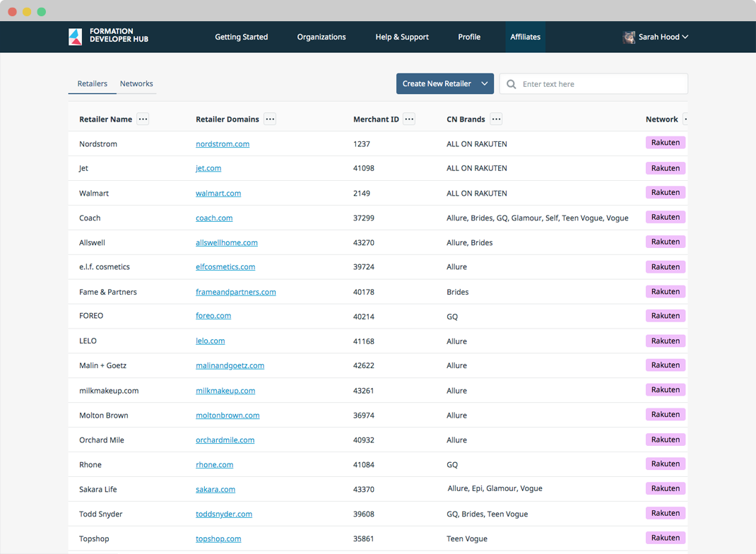Open the moltonbrown.com link
Viewport: 756px width, 554px height.
click(x=228, y=415)
